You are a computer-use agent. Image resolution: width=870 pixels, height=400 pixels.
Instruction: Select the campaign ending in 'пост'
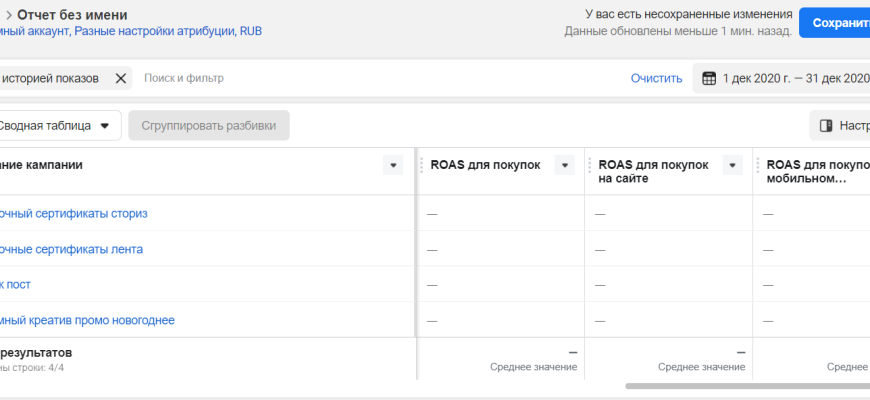pos(16,284)
